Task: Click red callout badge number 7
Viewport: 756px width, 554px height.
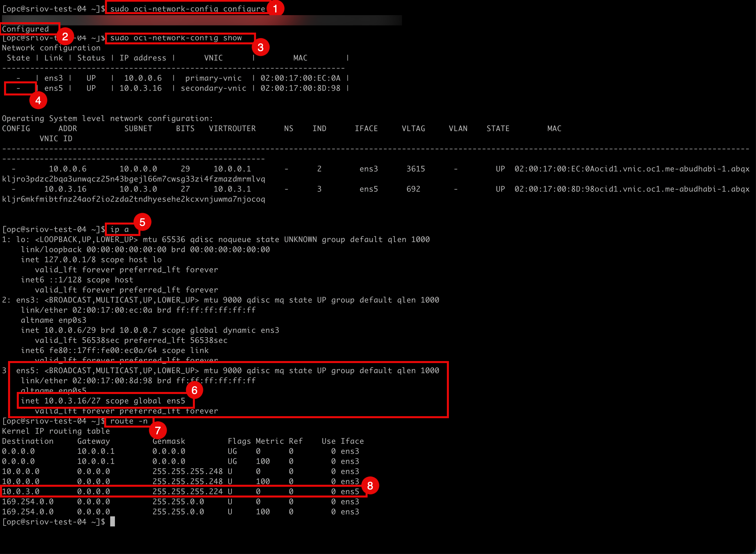Action: click(158, 430)
